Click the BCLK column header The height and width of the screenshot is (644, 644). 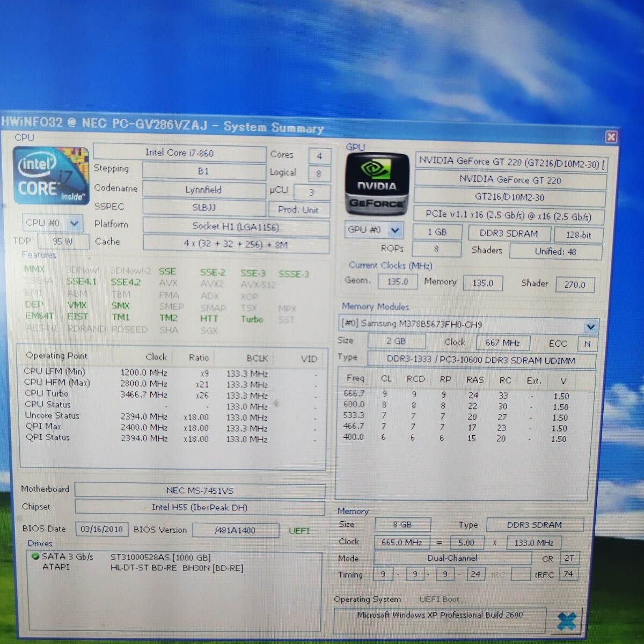point(257,358)
